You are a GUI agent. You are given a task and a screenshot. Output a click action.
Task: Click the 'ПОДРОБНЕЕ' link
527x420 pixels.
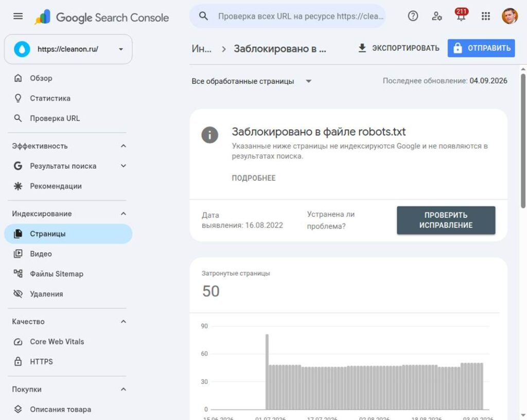254,178
